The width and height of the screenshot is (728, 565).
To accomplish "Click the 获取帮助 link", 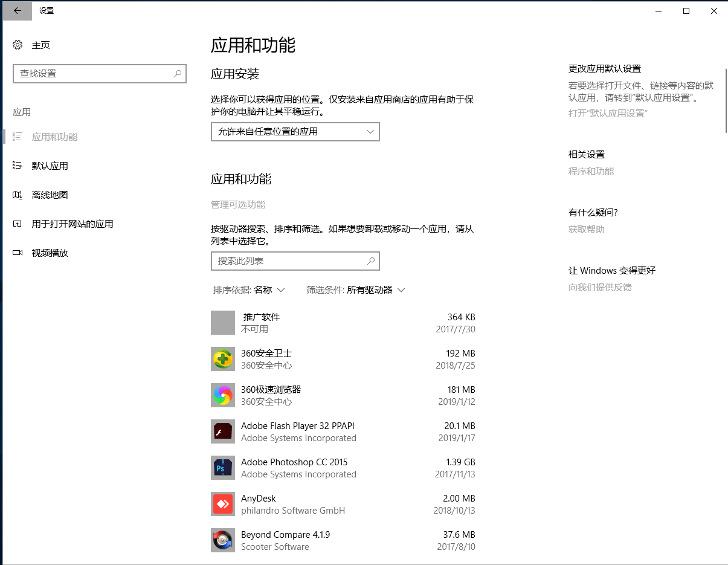I will point(587,229).
